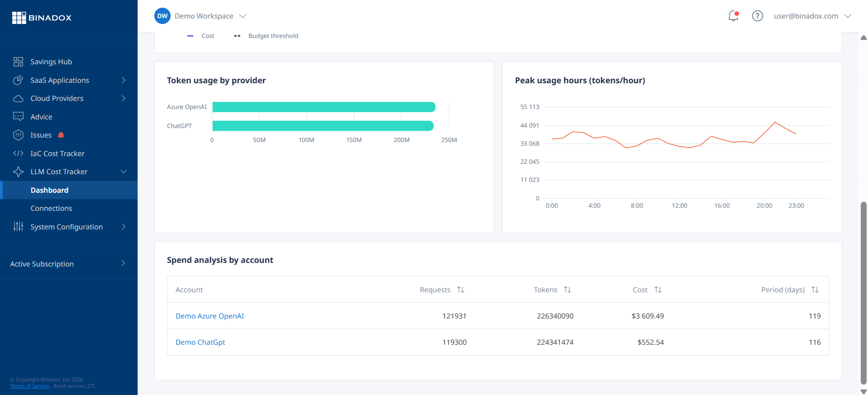
Task: Click the red Issues alert bell
Action: [x=61, y=135]
